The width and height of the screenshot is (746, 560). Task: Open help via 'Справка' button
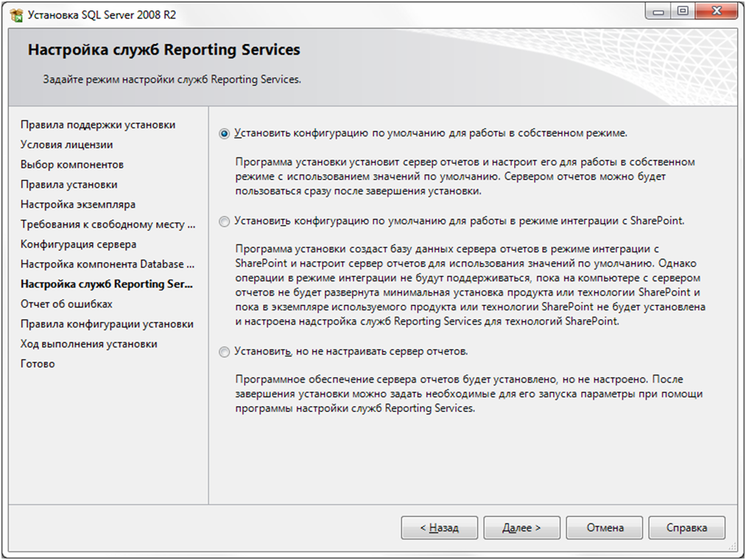686,528
